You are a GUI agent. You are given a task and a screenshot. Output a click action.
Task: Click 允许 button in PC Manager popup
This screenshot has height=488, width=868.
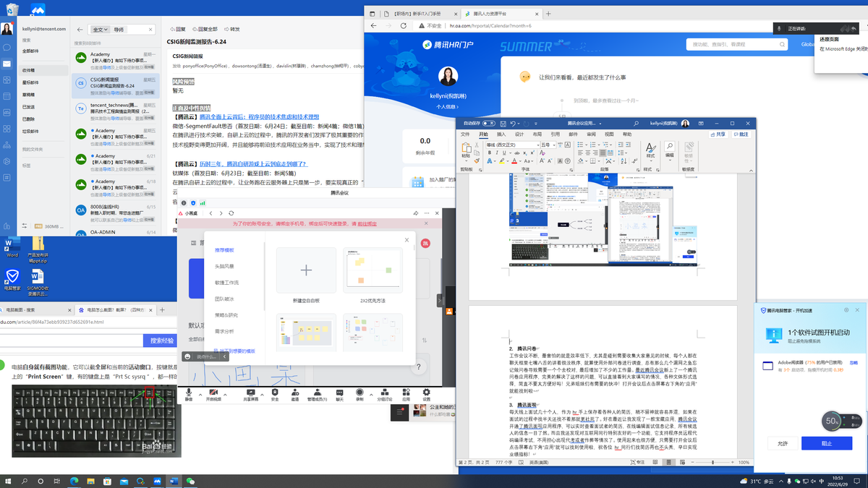click(x=782, y=443)
